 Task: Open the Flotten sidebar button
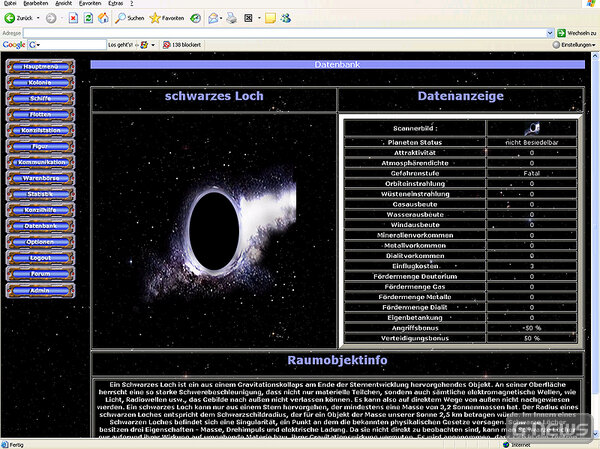point(41,114)
